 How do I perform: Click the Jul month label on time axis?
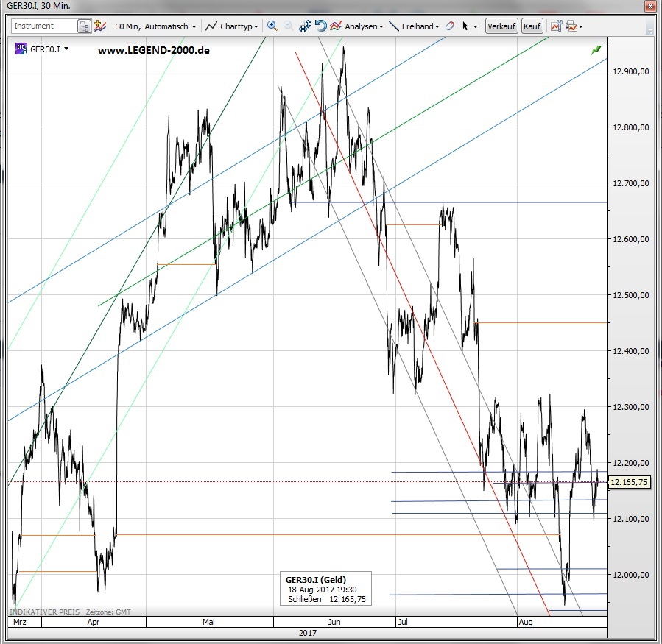click(x=403, y=622)
